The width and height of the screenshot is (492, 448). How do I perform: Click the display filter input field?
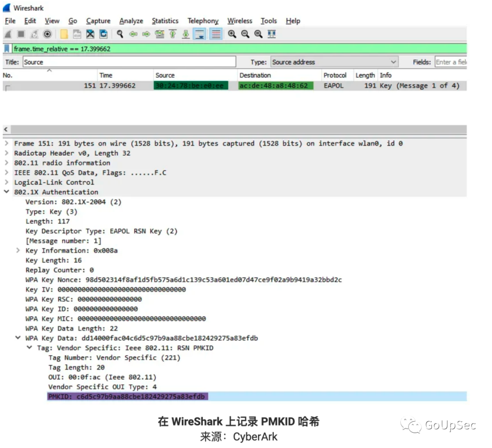(239, 49)
